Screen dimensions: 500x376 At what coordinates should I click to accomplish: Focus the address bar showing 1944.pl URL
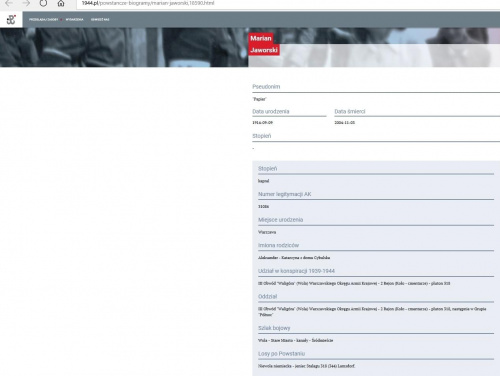click(287, 3)
